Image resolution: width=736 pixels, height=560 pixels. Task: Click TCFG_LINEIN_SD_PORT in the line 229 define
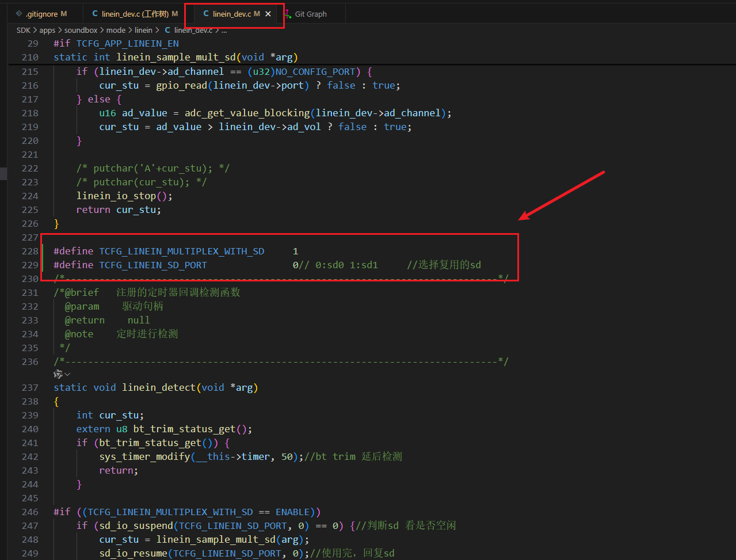coord(153,265)
